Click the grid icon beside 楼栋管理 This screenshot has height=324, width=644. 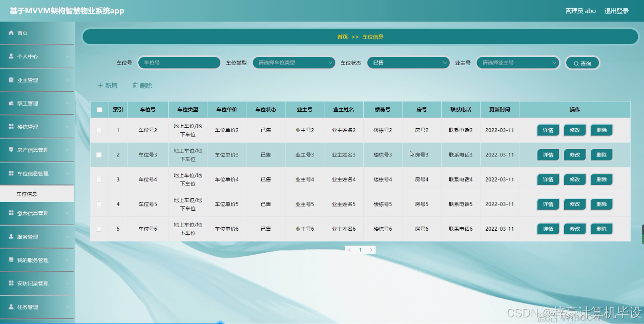click(11, 127)
